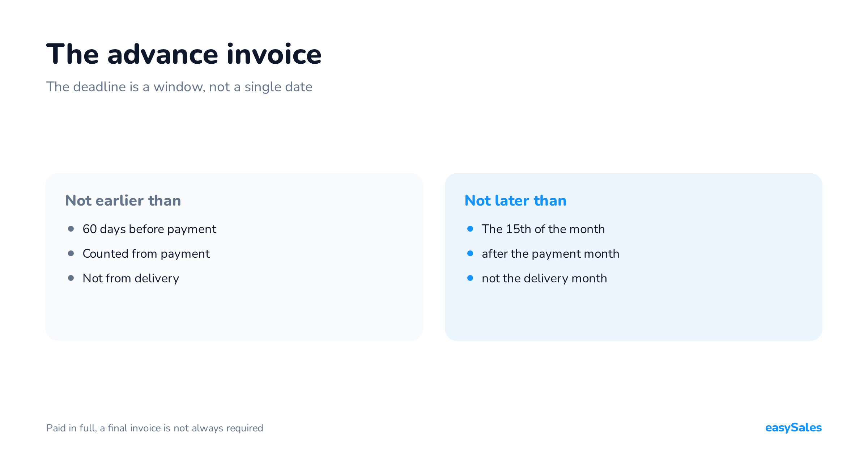Image resolution: width=868 pixels, height=456 pixels.
Task: Click the 'Not earlier than' heading
Action: point(123,200)
